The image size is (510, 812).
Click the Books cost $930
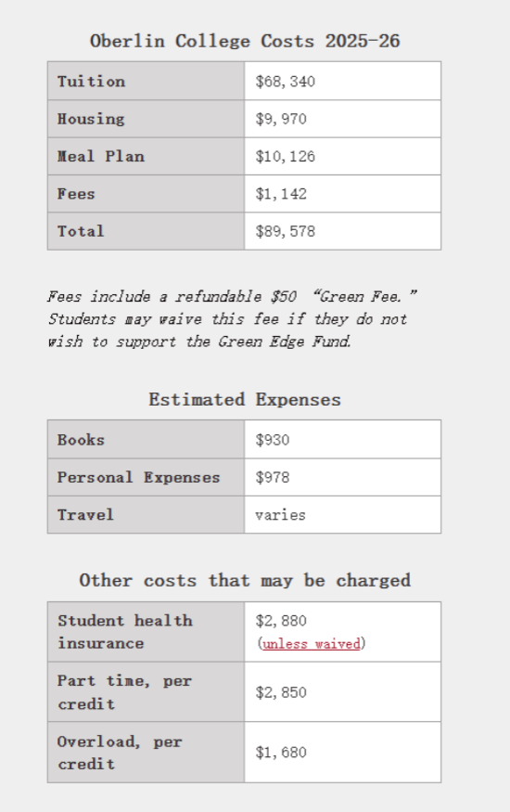[x=272, y=440]
